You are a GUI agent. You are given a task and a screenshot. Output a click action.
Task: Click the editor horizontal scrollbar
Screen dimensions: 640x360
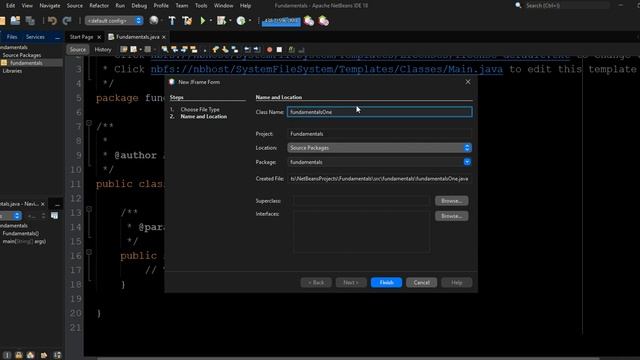pyautogui.click(x=348, y=358)
